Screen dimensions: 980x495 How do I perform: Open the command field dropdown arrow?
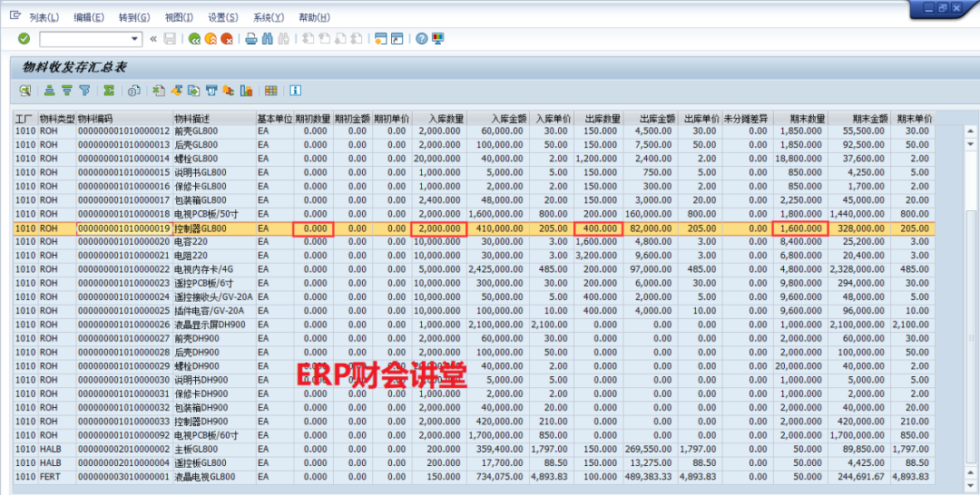tap(135, 39)
